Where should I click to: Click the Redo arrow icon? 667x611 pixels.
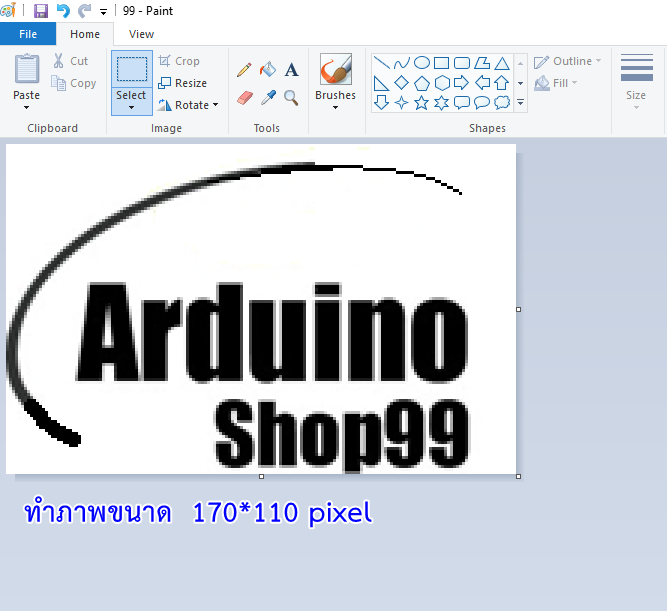coord(85,11)
